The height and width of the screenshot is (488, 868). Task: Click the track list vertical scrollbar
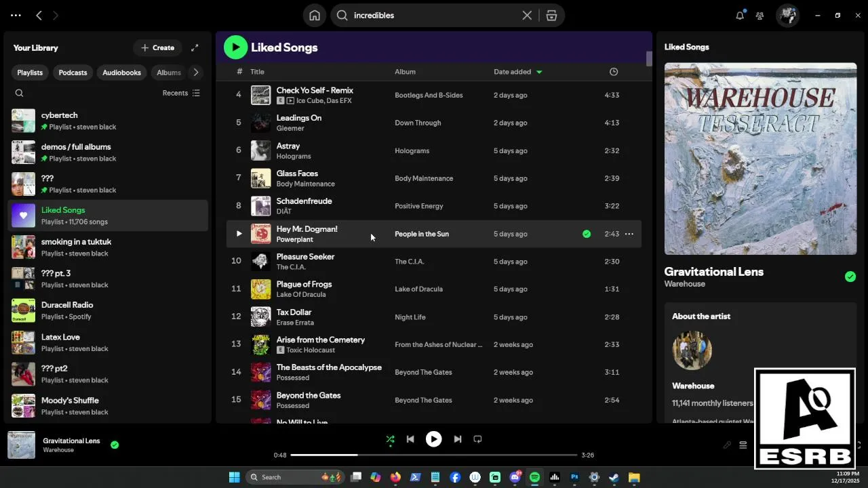[649, 59]
